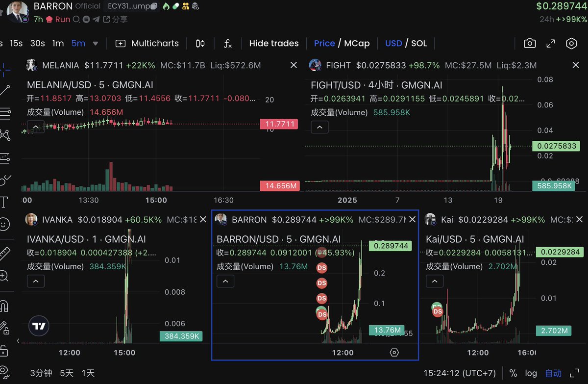Open the TradingView logo
Image resolution: width=588 pixels, height=384 pixels.
click(39, 326)
